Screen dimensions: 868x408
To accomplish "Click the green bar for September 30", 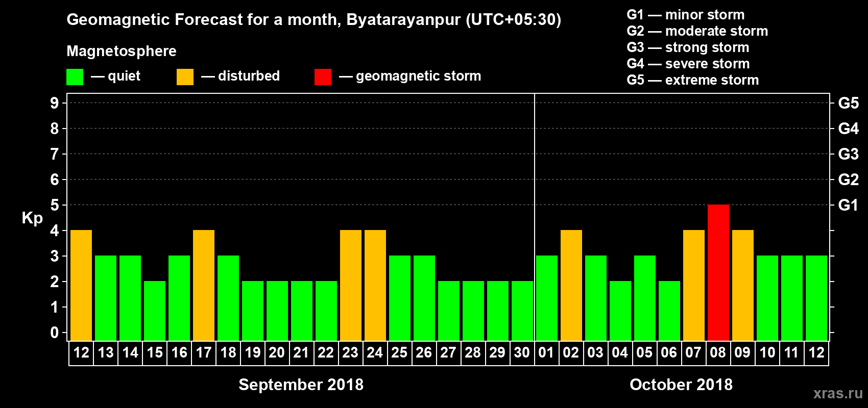I will [522, 311].
